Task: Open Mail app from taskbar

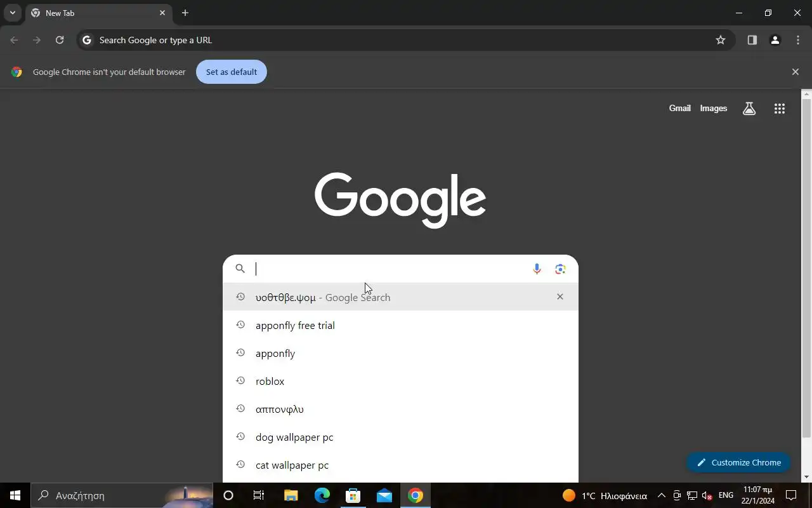Action: [x=384, y=495]
